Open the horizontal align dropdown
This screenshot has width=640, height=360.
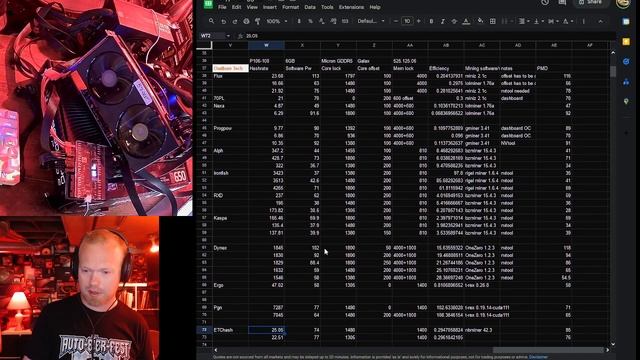[x=524, y=21]
